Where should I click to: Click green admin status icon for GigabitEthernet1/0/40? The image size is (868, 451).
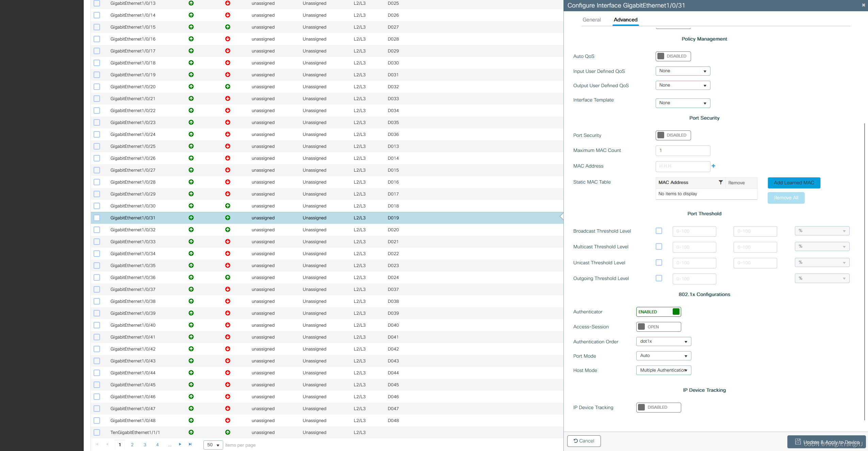pos(191,325)
